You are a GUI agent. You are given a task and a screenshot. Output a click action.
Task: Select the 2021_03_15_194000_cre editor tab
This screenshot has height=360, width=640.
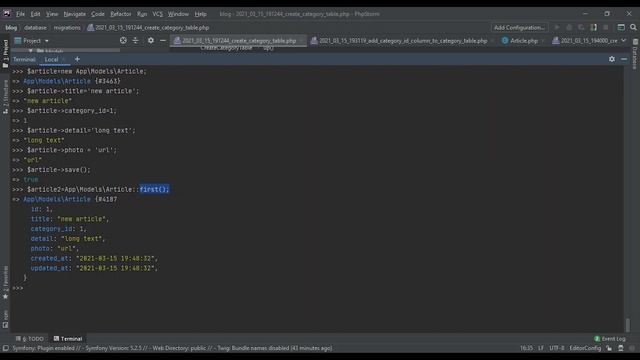tap(586, 41)
